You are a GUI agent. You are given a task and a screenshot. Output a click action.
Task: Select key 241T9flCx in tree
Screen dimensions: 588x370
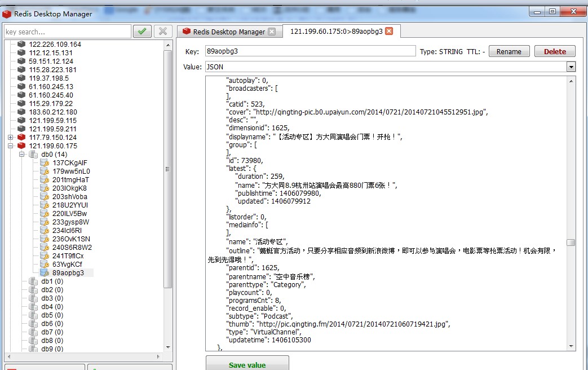pyautogui.click(x=68, y=256)
